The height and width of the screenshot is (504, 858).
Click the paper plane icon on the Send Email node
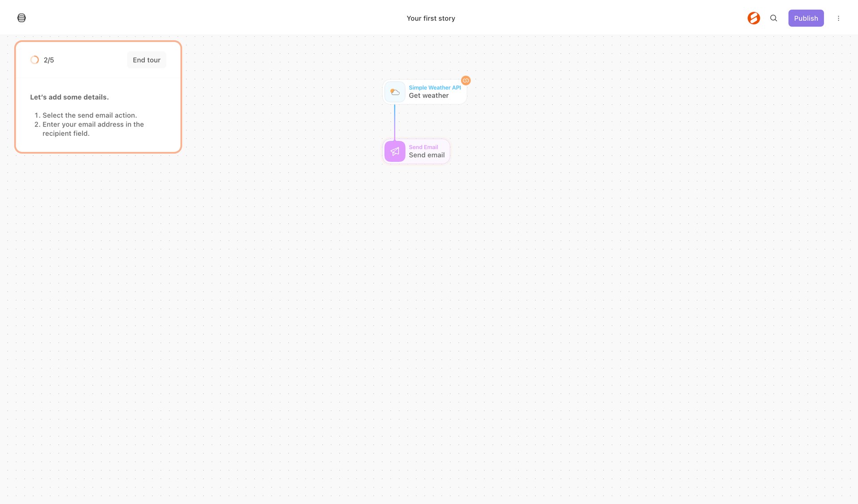tap(395, 151)
